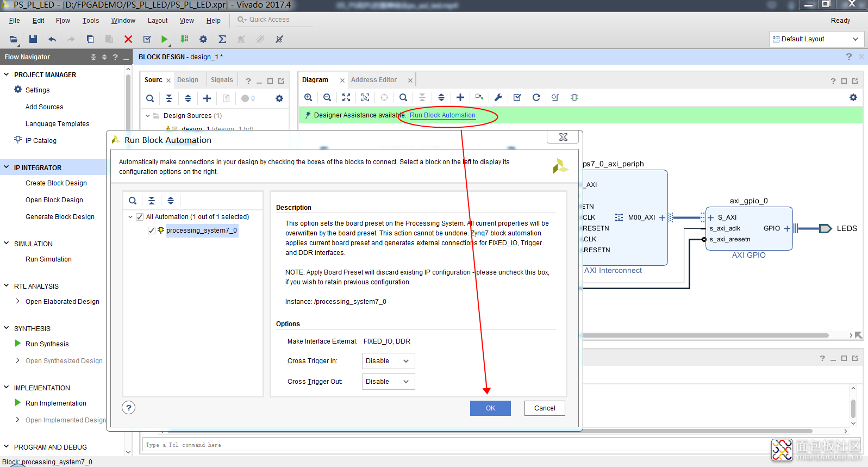
Task: Click Collapse All icon in automation dialog tree
Action: point(152,201)
